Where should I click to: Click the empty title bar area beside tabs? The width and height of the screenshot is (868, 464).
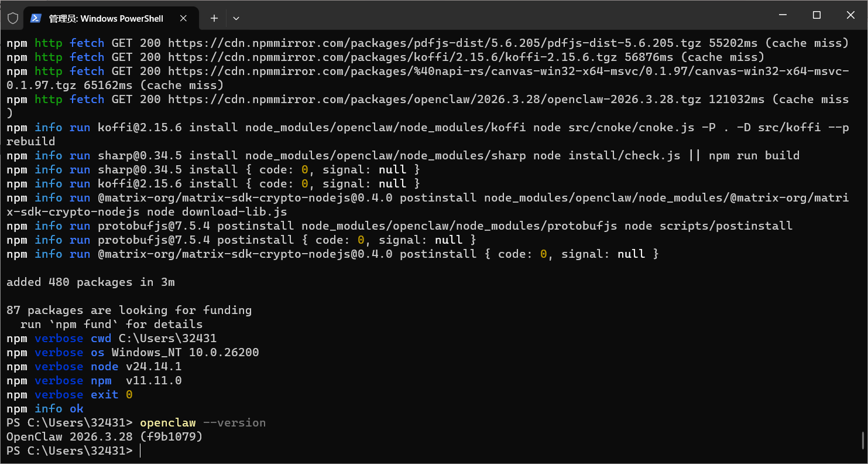[x=498, y=15]
